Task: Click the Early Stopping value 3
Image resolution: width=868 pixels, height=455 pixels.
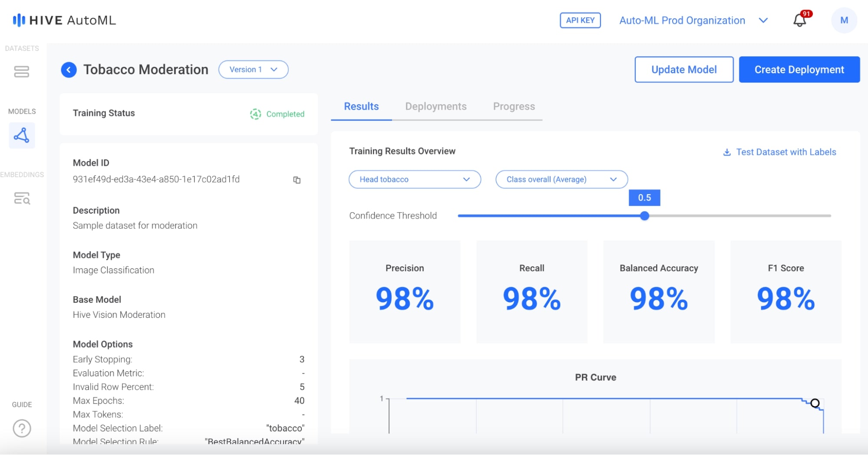Action: (302, 359)
